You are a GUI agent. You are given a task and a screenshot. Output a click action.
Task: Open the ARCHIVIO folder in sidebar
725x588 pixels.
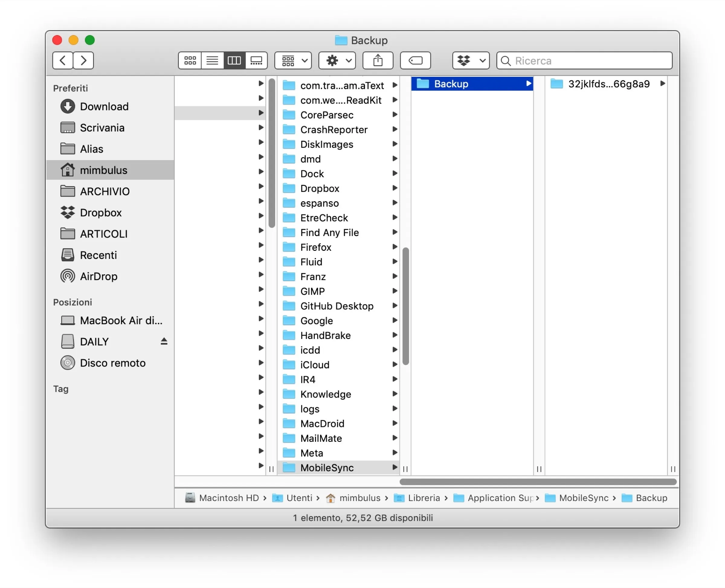(x=105, y=191)
